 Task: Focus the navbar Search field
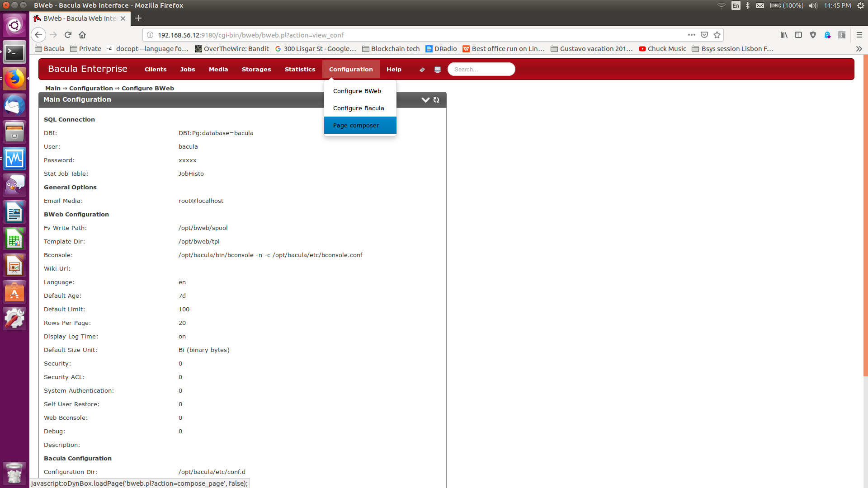click(481, 69)
